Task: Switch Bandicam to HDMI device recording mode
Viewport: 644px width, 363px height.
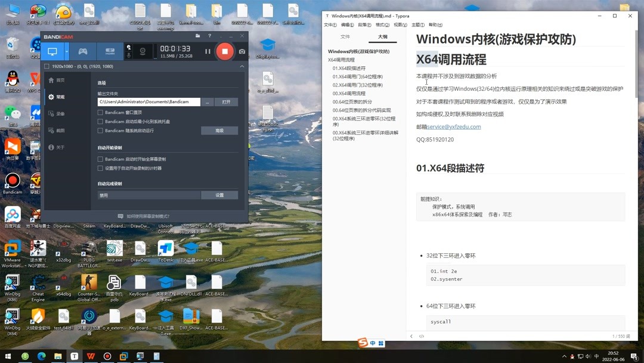Action: [110, 51]
